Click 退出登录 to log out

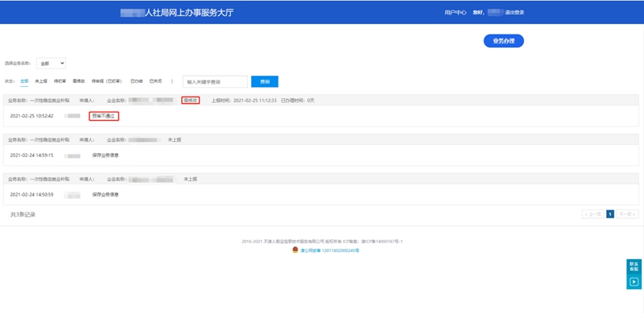click(514, 13)
